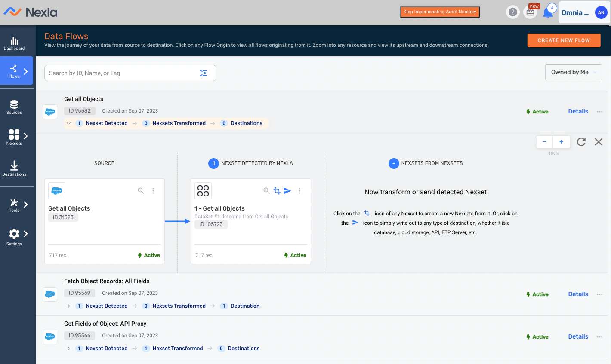Refresh the flow diagram
The width and height of the screenshot is (611, 364).
pos(581,141)
